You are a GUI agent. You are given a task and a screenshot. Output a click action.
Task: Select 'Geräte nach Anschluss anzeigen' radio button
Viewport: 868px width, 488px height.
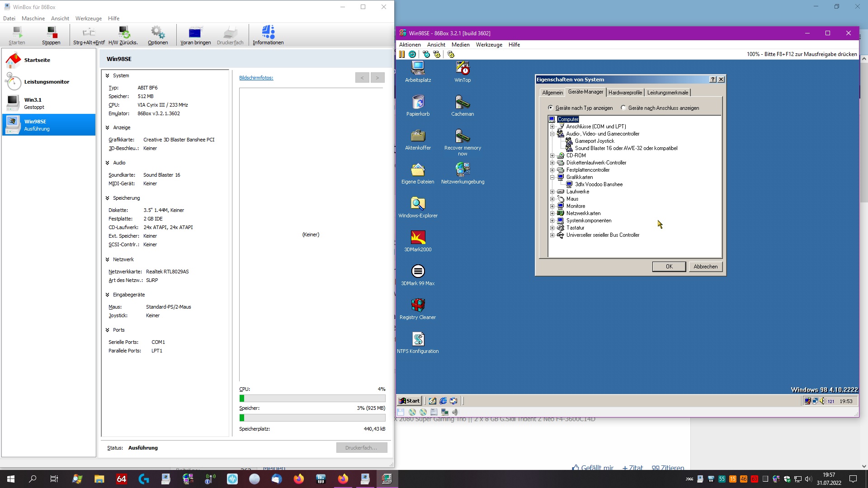pyautogui.click(x=623, y=108)
